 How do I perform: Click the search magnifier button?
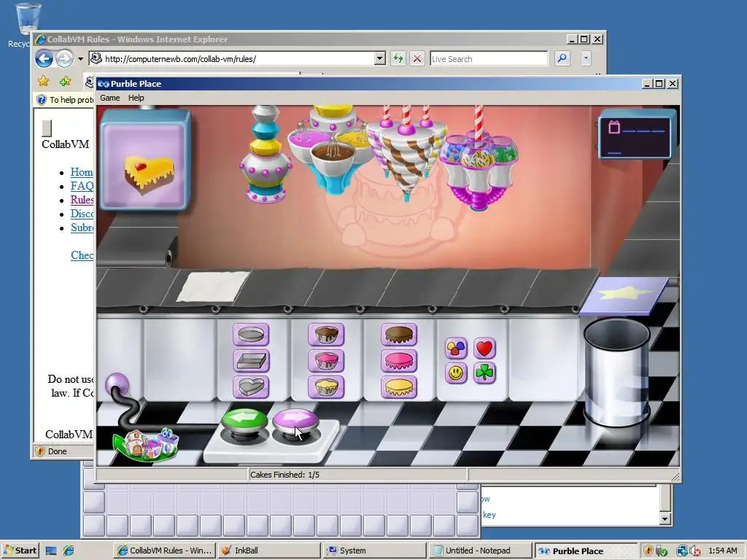tap(562, 58)
